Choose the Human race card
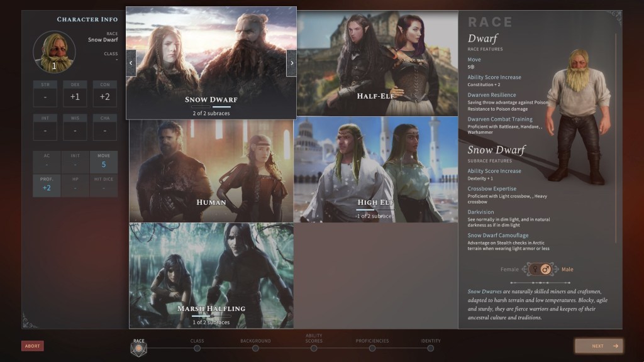Viewport: 644px width, 362px height. click(x=211, y=170)
